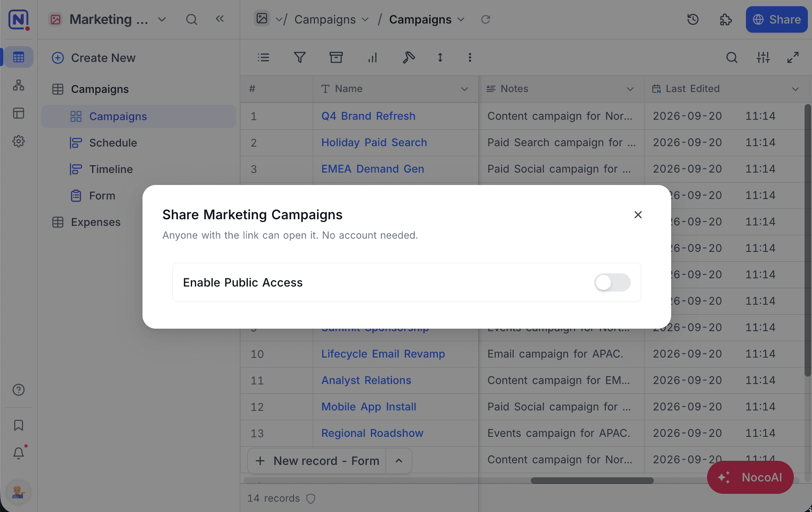
Task: Open the extensions puzzle icon
Action: (x=726, y=19)
